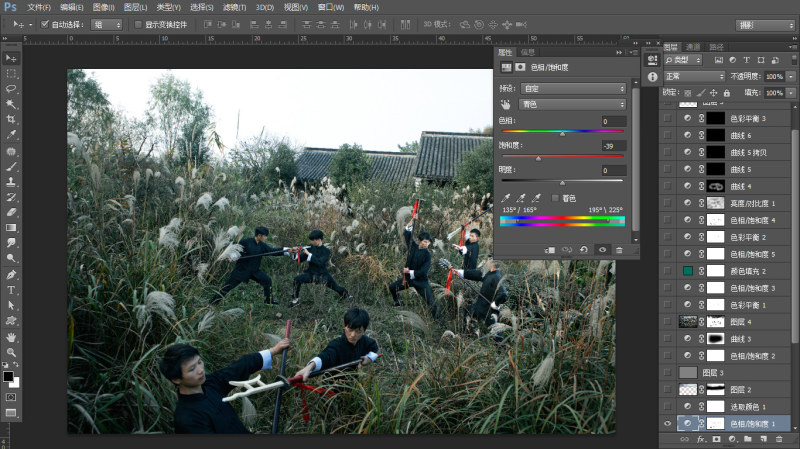
Task: Select the Horizontal Type tool
Action: point(11,290)
